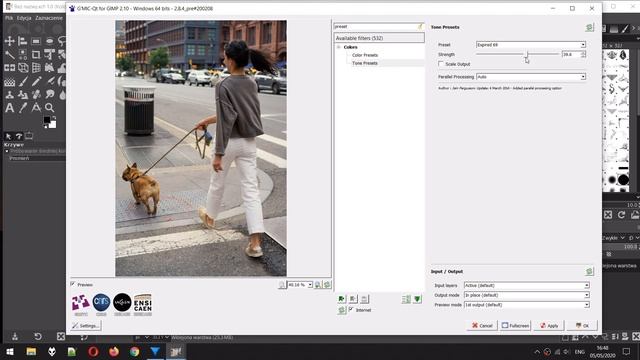Viewport: 640px width, 360px height.
Task: Click the add fave icon below filter list
Action: (x=342, y=299)
